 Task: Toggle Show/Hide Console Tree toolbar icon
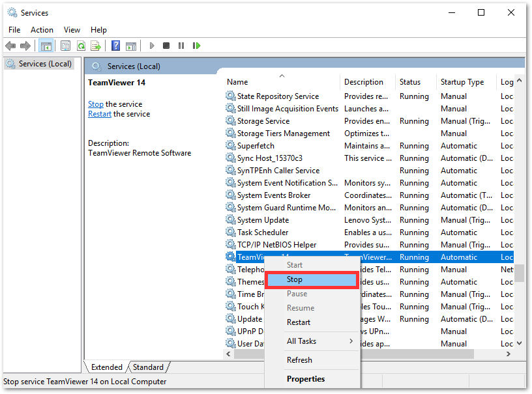click(x=46, y=46)
